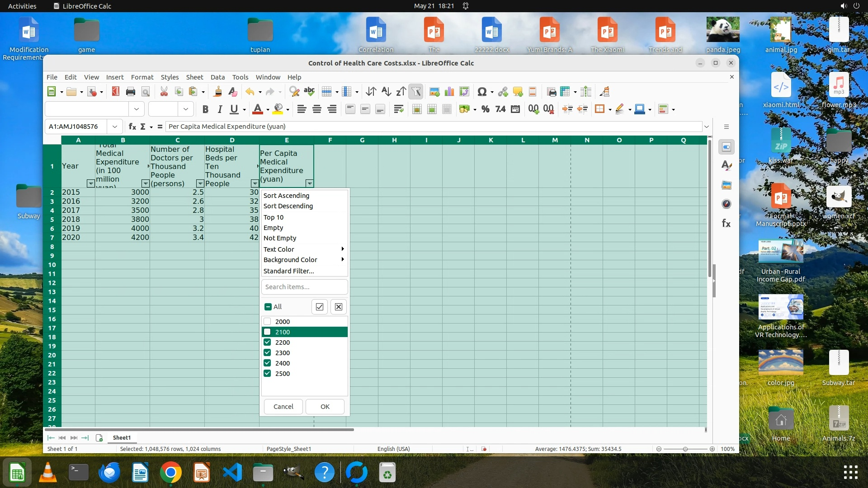The width and height of the screenshot is (868, 488).
Task: Choose Standard Filter... from the popup
Action: pyautogui.click(x=288, y=271)
